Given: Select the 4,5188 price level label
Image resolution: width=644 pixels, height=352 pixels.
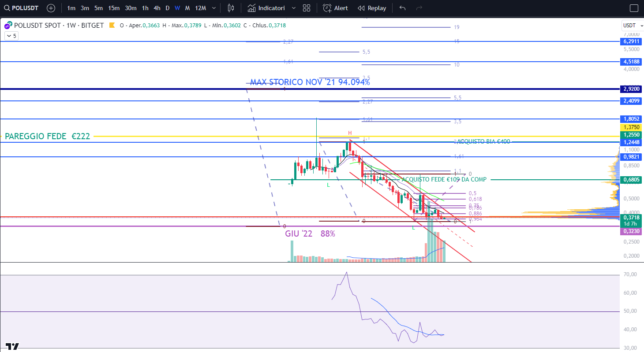Looking at the screenshot, I should [x=631, y=62].
